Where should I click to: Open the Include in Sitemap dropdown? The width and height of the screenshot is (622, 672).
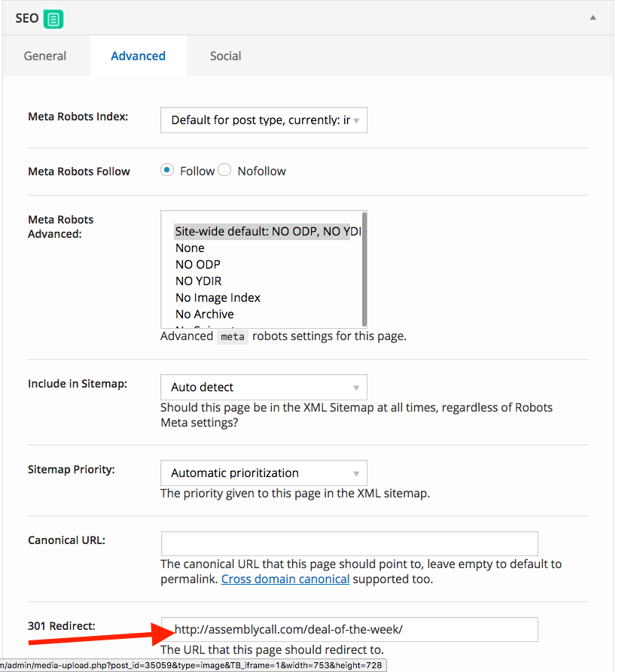coord(264,387)
